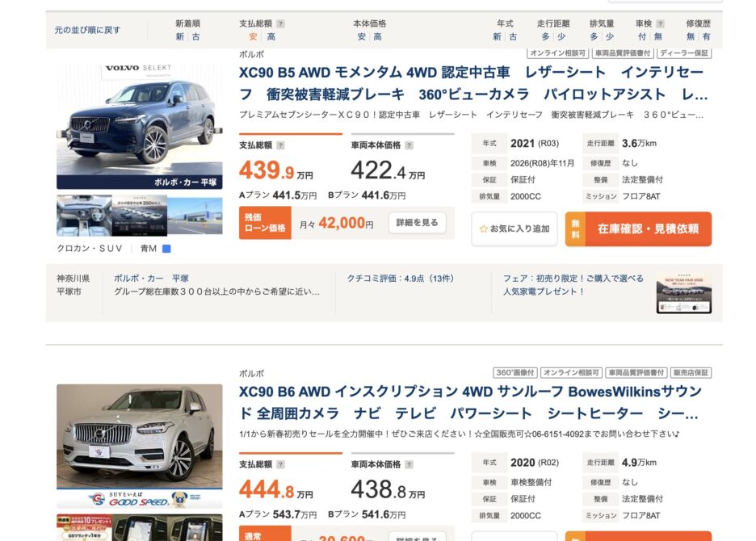Click the blue 青M color swatch

tap(166, 249)
